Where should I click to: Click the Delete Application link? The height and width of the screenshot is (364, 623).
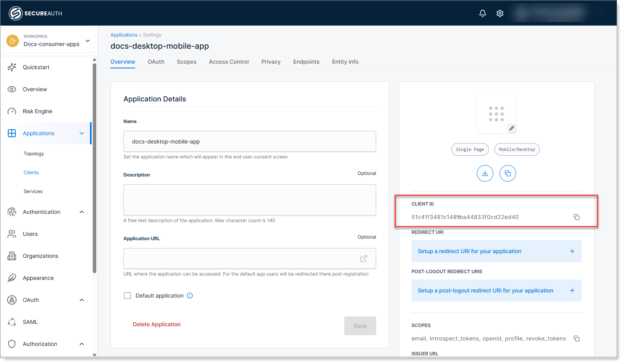point(156,324)
